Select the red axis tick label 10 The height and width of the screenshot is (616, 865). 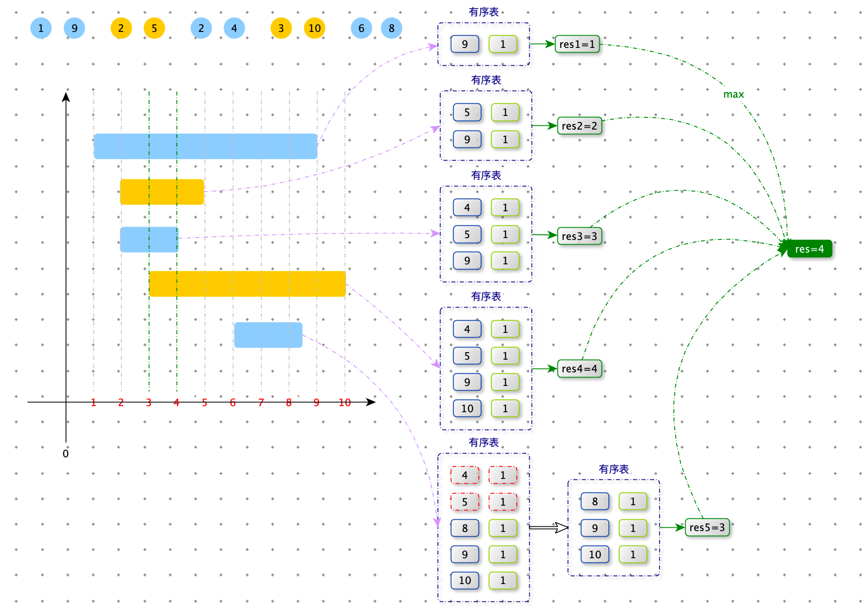pyautogui.click(x=345, y=402)
